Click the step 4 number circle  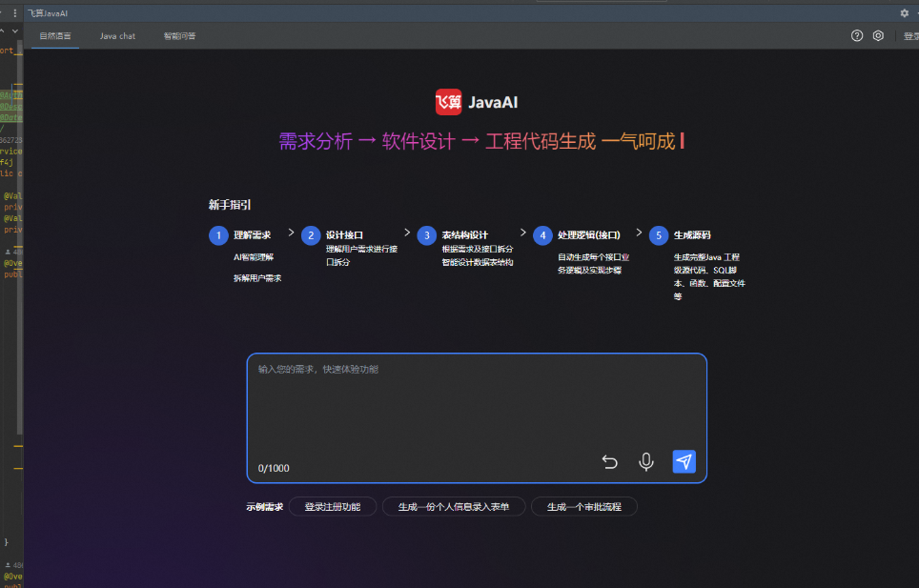[542, 235]
